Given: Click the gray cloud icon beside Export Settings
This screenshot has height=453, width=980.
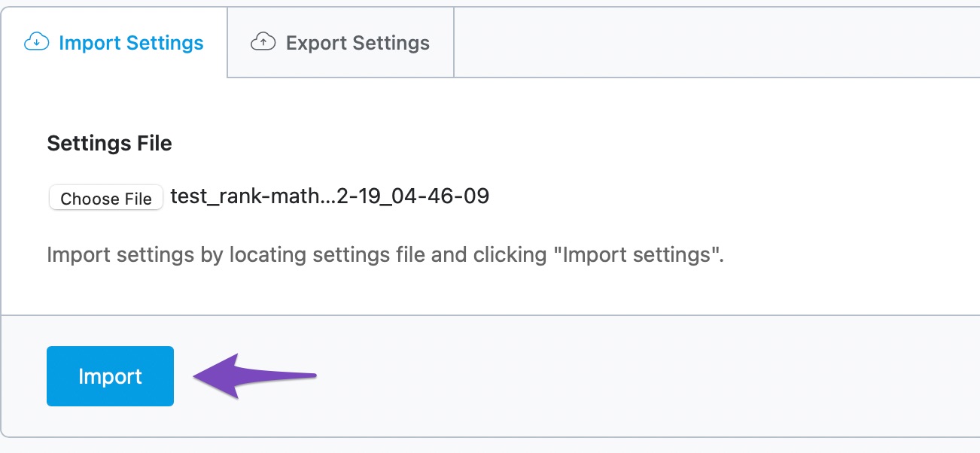Looking at the screenshot, I should [262, 42].
